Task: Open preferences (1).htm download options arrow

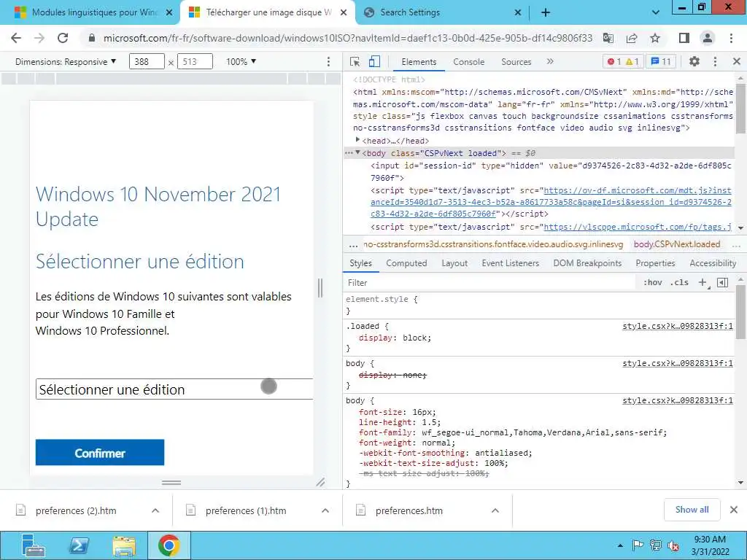Action: 325,510
